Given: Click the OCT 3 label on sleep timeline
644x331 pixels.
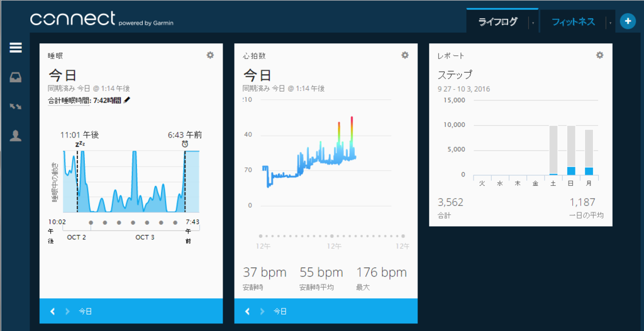Looking at the screenshot, I should (145, 237).
